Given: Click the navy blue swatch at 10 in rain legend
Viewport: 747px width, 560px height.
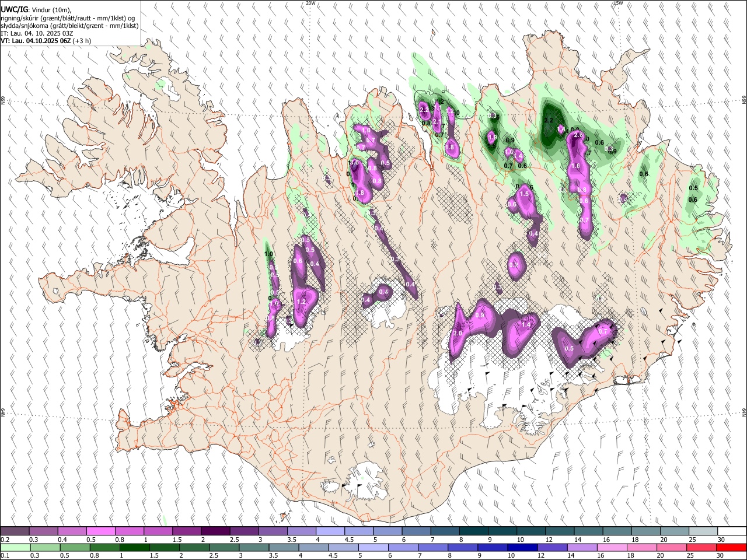Looking at the screenshot, I should coord(522,548).
